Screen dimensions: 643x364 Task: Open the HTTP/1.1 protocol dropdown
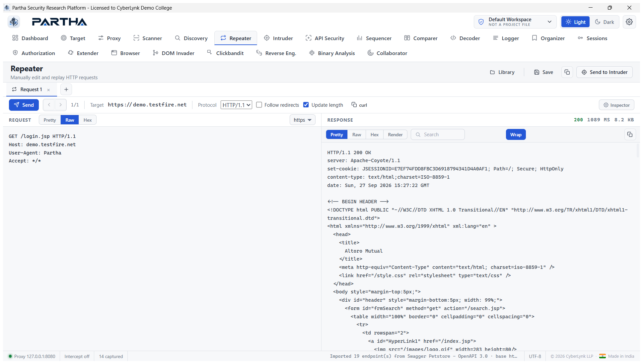pos(236,105)
